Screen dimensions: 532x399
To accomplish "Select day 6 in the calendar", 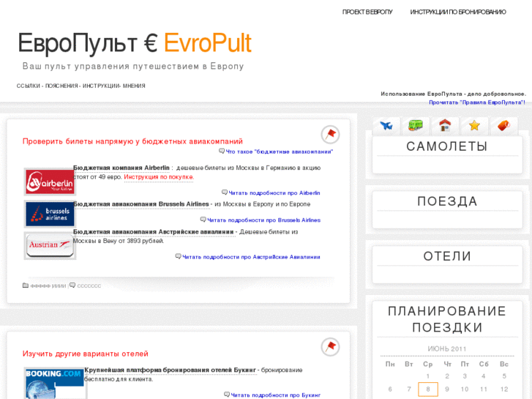I will [x=390, y=389].
